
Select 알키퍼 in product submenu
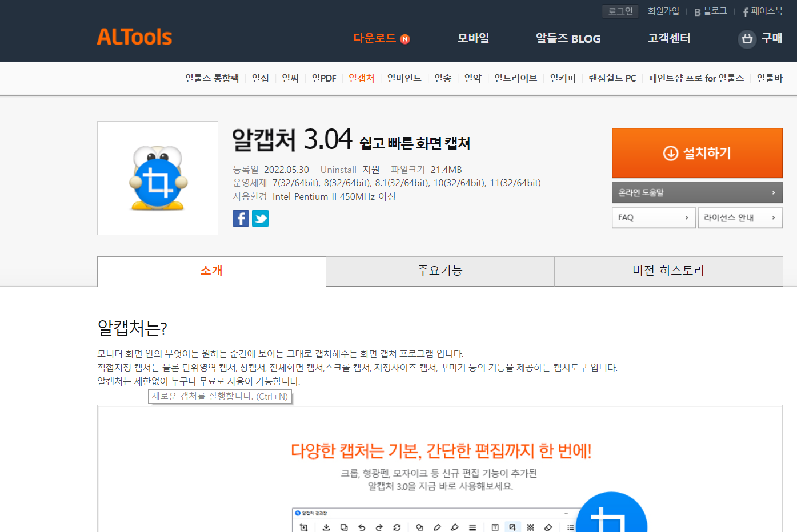click(x=563, y=78)
